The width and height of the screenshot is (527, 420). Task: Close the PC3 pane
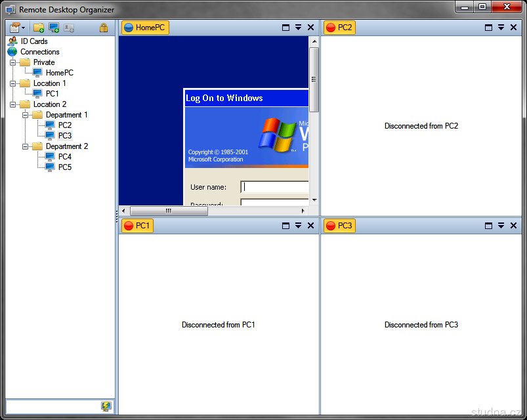coord(514,226)
